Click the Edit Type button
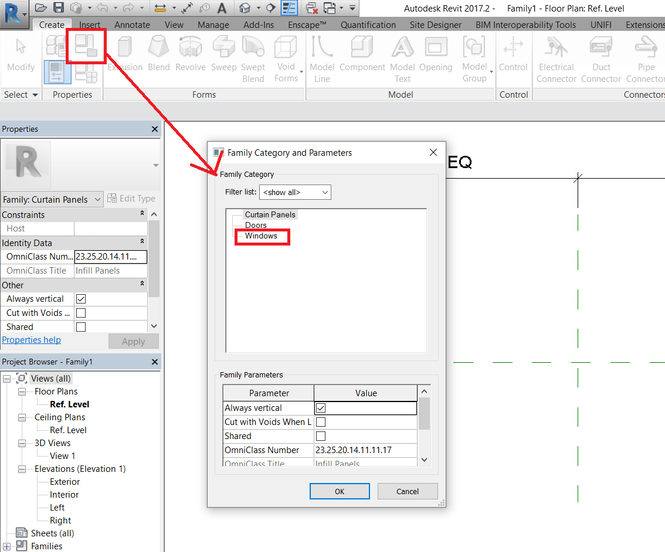This screenshot has height=552, width=665. point(131,198)
